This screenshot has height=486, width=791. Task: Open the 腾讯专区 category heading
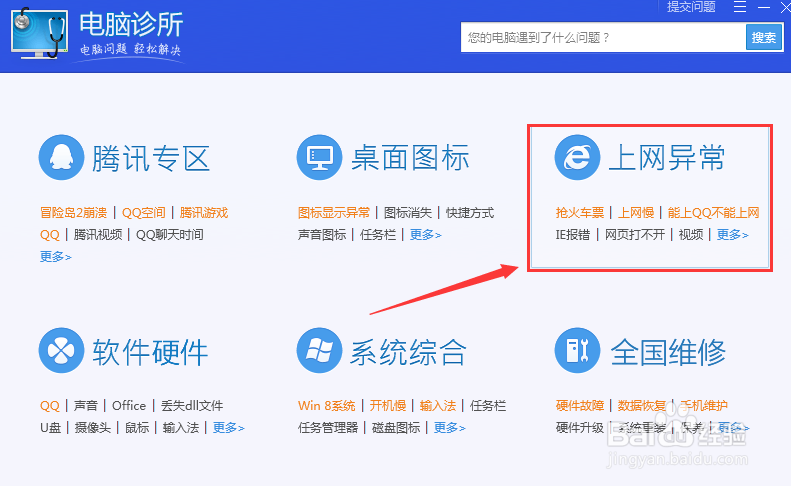(151, 158)
